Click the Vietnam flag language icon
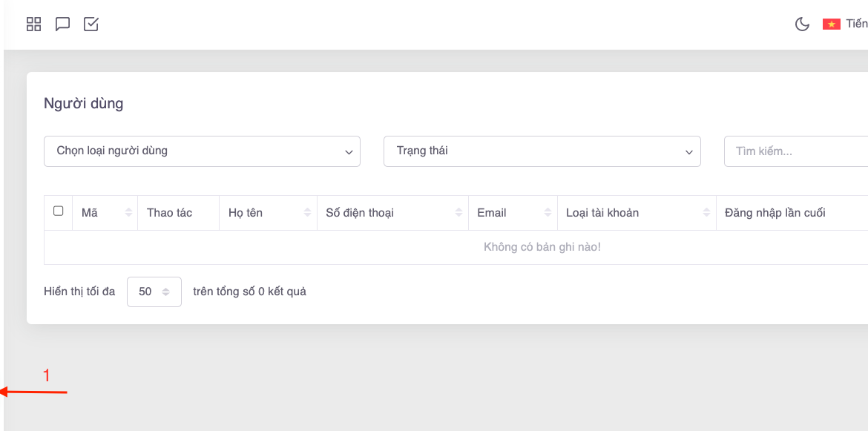 (831, 24)
